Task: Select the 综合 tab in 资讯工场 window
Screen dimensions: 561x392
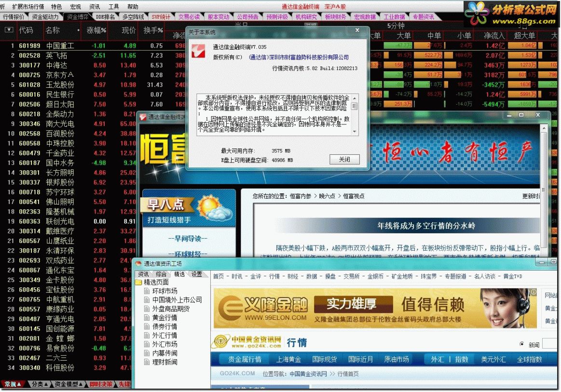Action: (161, 274)
